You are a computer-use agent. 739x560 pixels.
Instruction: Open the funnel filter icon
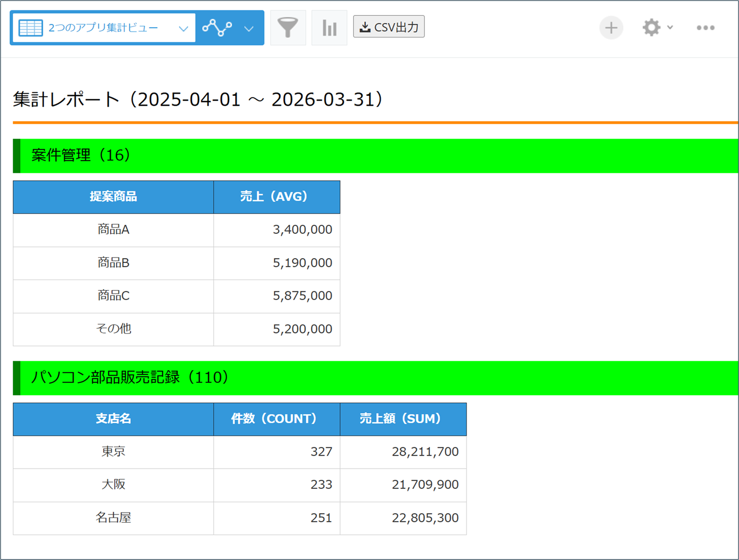pos(288,28)
